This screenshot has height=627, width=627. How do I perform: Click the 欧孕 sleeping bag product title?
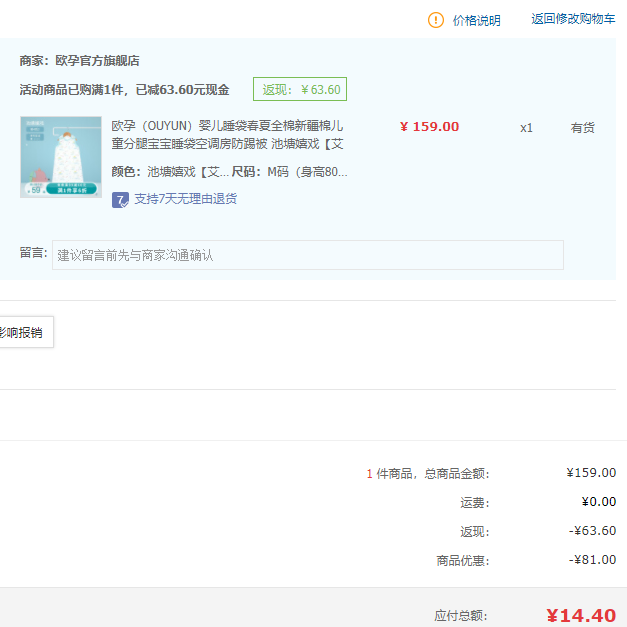[x=228, y=135]
